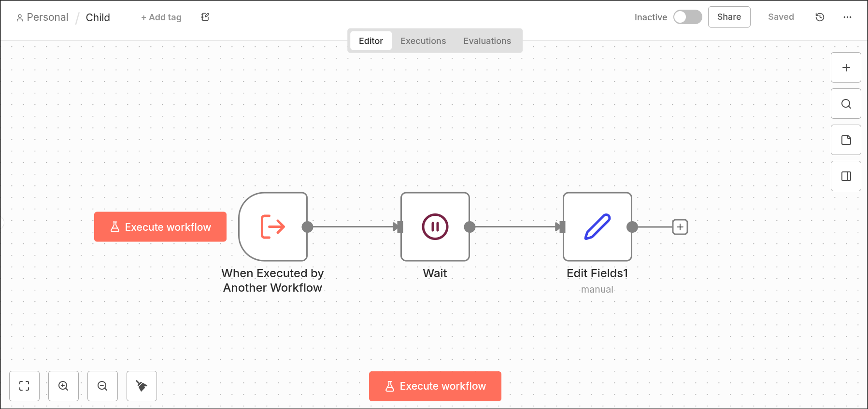Screen dimensions: 868x409
Task: Open the three-dot workflow options menu
Action: point(847,17)
